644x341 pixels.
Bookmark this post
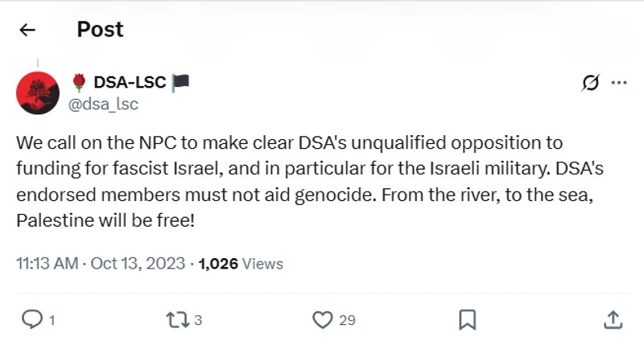click(467, 319)
